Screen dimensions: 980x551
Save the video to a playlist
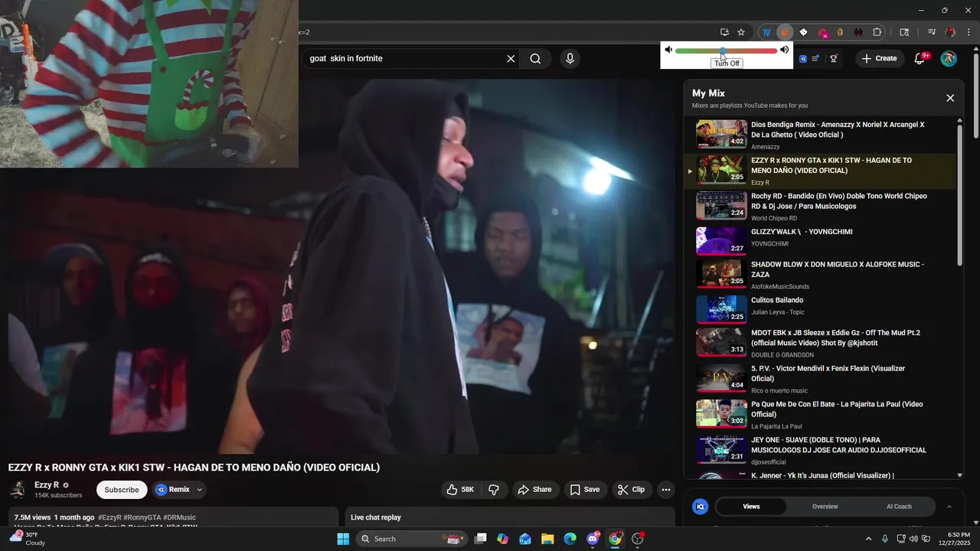pos(585,490)
